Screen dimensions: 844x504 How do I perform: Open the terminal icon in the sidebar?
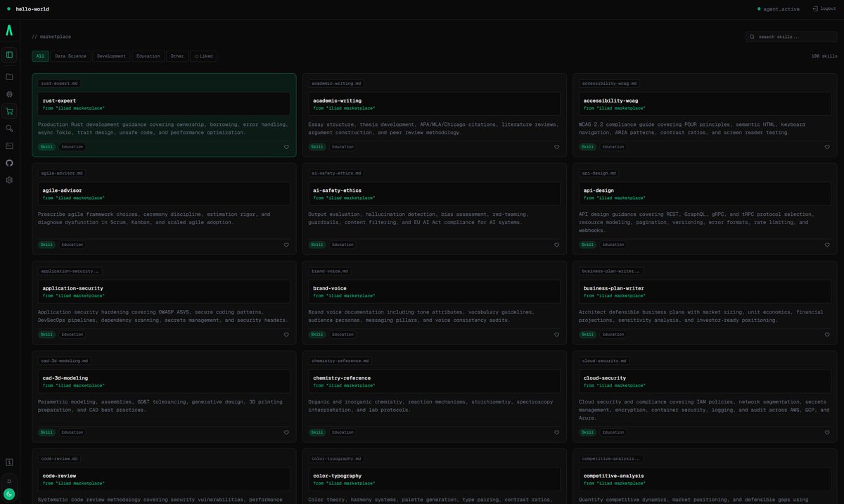(9, 146)
